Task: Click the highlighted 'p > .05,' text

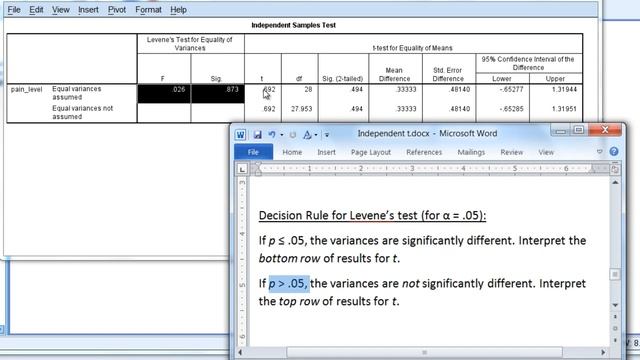Action: [x=288, y=283]
